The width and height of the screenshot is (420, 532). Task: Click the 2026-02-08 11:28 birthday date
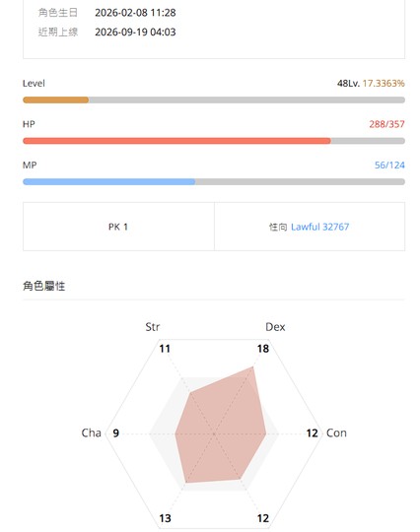(135, 13)
